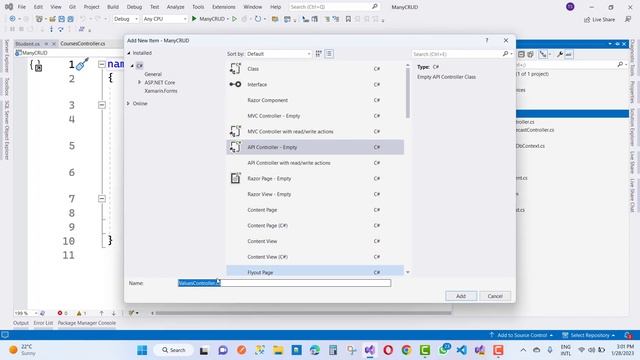This screenshot has height=360, width=640.
Task: Click Add to Source Control
Action: point(522,335)
